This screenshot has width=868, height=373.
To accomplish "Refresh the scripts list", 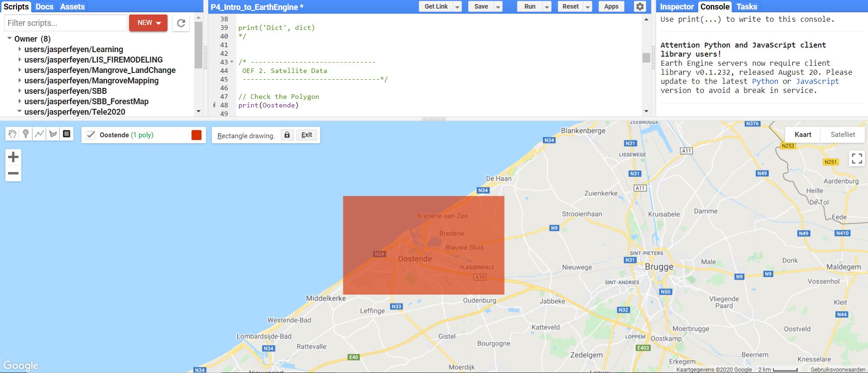I will click(181, 23).
